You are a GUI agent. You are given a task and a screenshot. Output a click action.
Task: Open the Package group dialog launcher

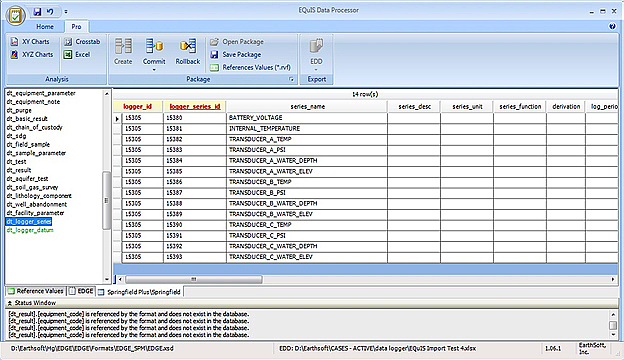(291, 80)
